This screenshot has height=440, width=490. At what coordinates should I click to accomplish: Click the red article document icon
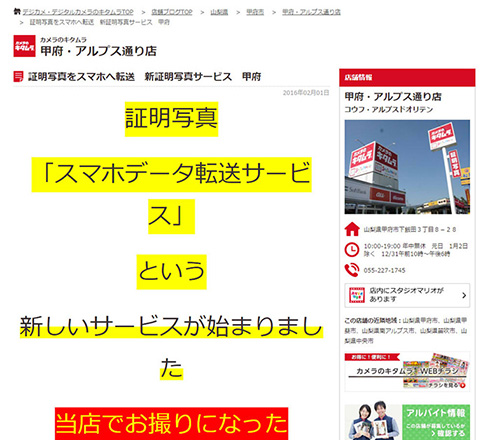click(18, 77)
